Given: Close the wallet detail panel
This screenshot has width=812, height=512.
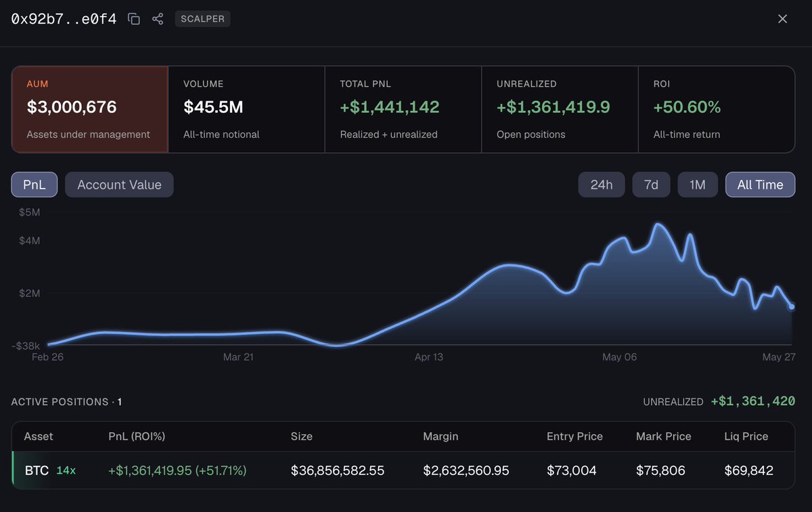Looking at the screenshot, I should [782, 19].
